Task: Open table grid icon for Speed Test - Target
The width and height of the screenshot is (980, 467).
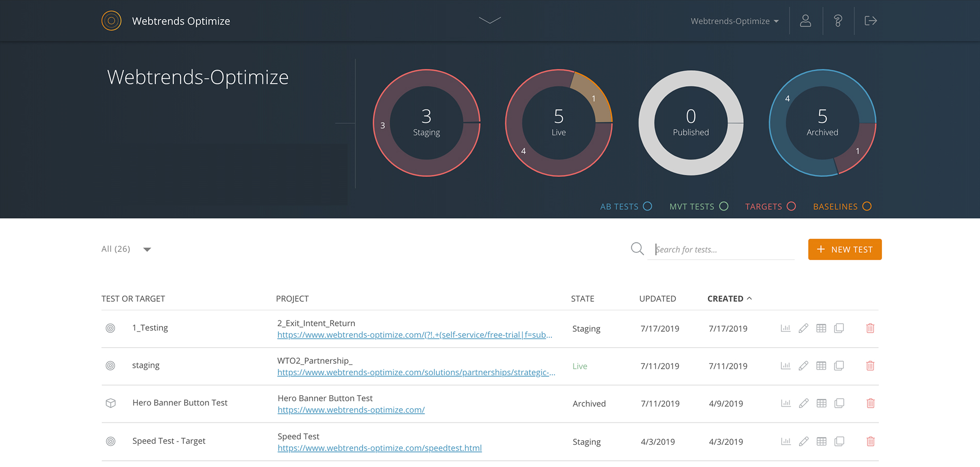Action: pyautogui.click(x=821, y=442)
